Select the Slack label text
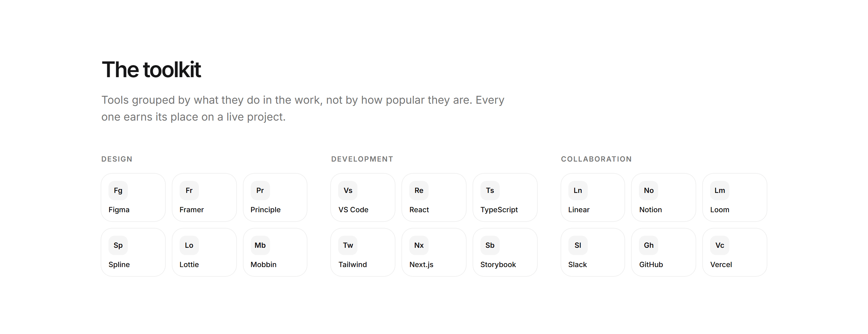The width and height of the screenshot is (868, 334). [x=577, y=265]
